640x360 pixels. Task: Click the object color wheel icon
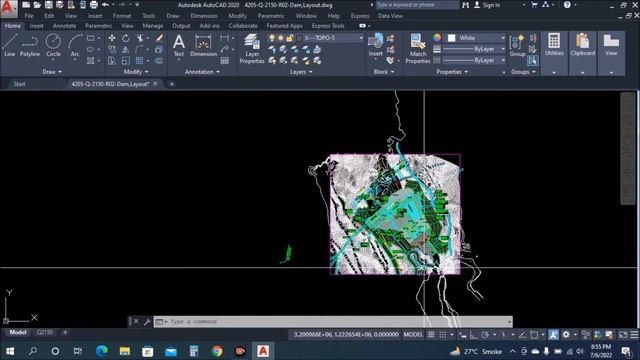click(437, 38)
